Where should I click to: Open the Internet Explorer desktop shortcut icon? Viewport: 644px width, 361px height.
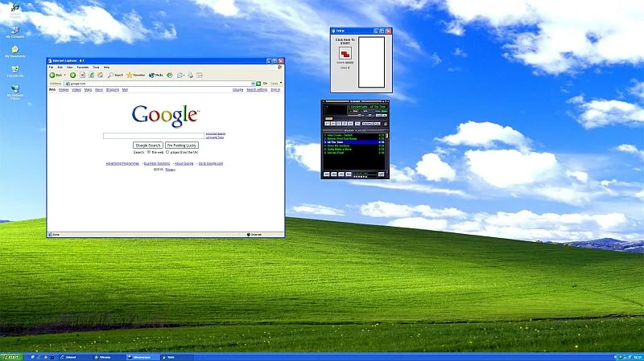click(x=15, y=10)
